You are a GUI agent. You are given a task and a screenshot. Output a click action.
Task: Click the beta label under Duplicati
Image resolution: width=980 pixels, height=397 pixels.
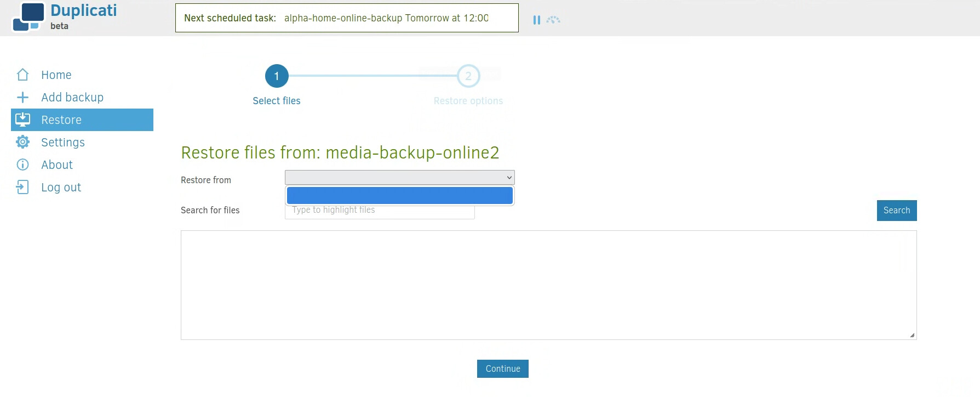59,26
